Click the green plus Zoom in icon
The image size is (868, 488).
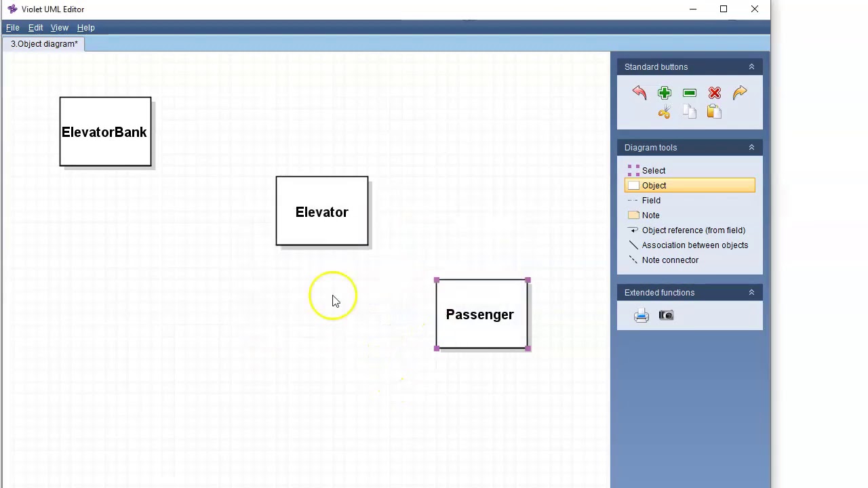coord(665,93)
